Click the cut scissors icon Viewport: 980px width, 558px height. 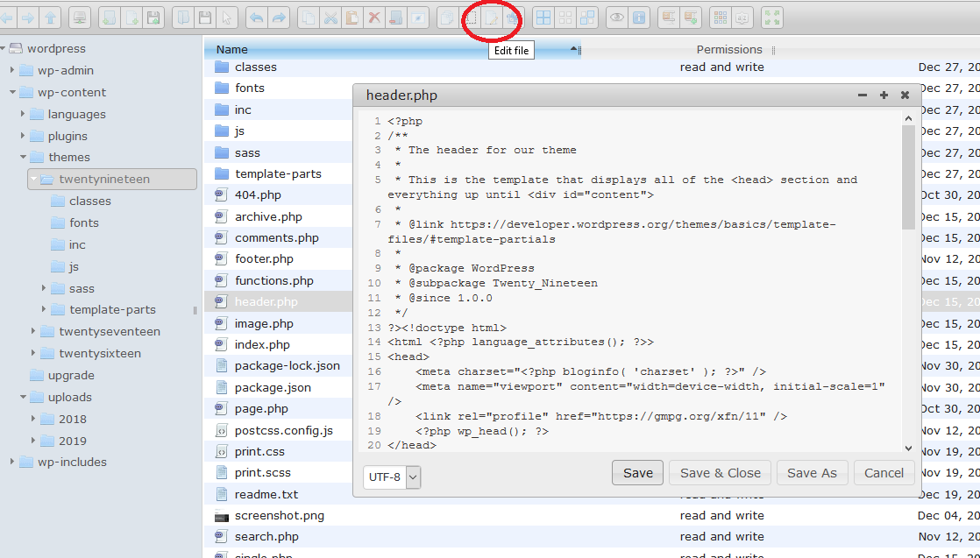tap(330, 18)
